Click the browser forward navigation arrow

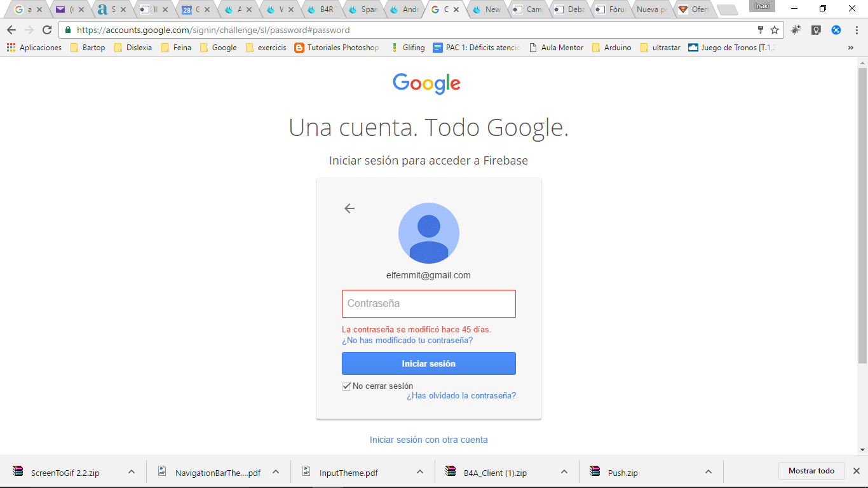(x=29, y=30)
